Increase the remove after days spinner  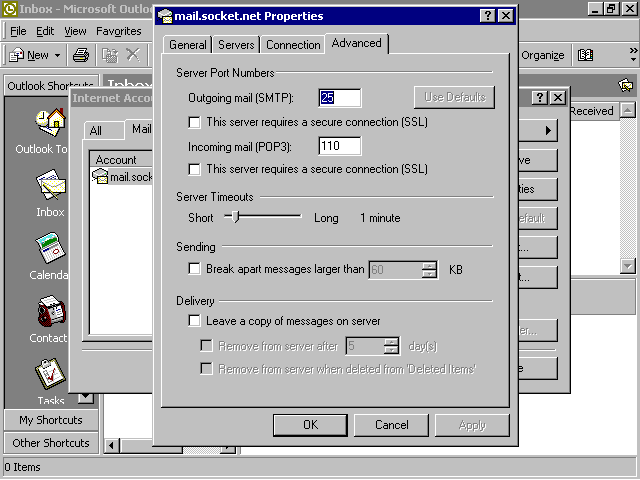point(391,342)
